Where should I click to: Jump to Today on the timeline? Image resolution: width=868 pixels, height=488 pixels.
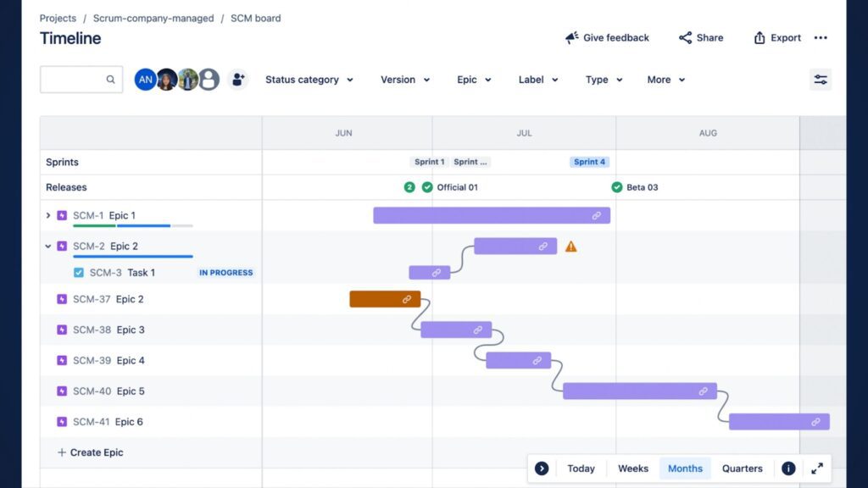[581, 468]
